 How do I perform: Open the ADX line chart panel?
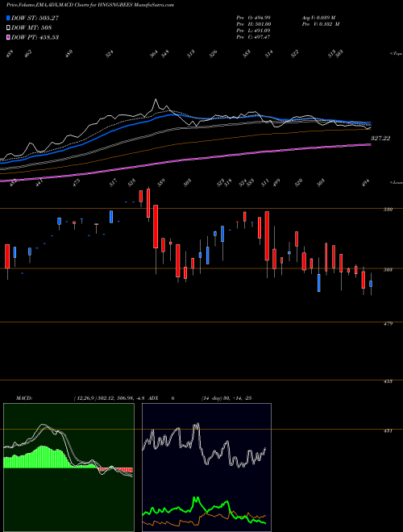[206, 468]
